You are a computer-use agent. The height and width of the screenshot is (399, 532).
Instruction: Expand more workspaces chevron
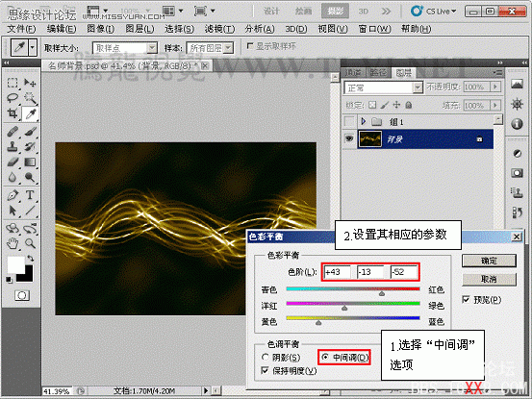[x=386, y=12]
